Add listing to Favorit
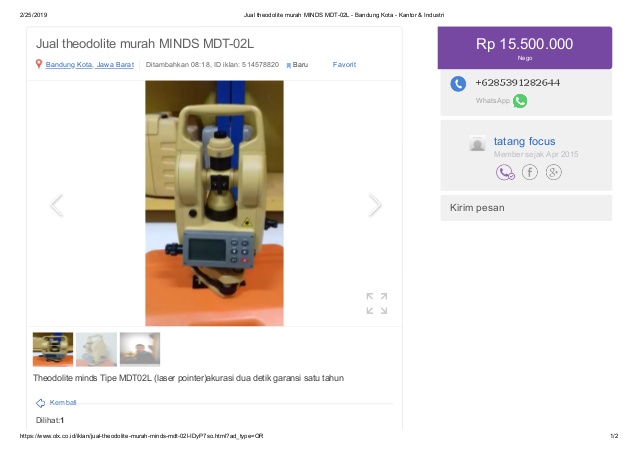The image size is (638, 451). (x=344, y=64)
